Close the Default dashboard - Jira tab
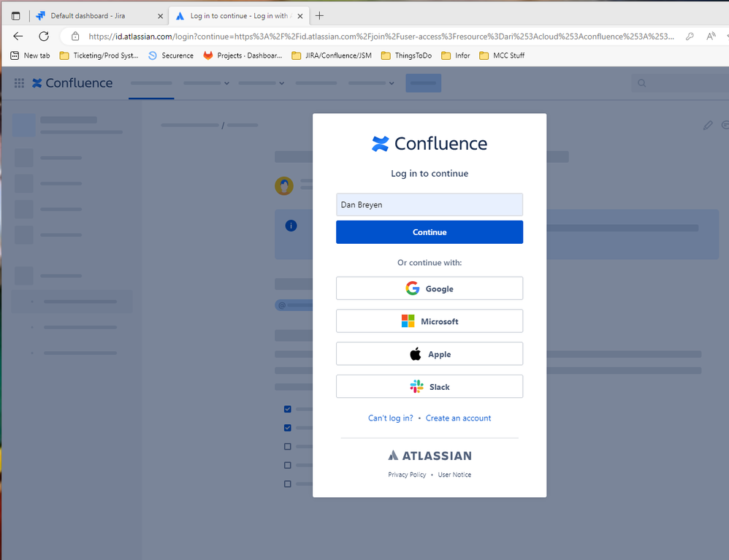The image size is (729, 560). pos(161,16)
